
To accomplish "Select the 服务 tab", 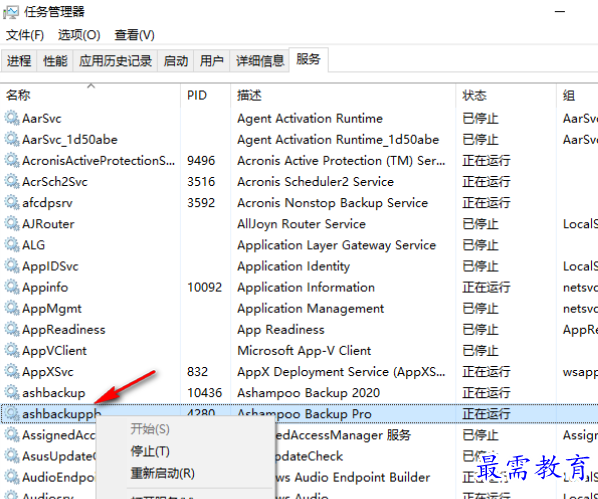I will 308,60.
